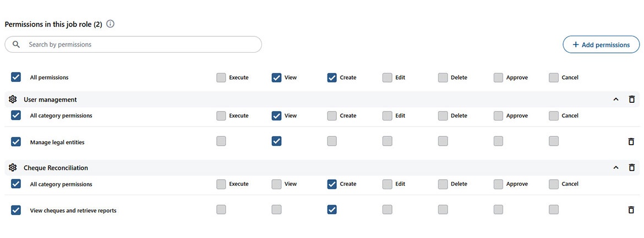The height and width of the screenshot is (238, 644).
Task: Click the Add permissions button
Action: 601,45
